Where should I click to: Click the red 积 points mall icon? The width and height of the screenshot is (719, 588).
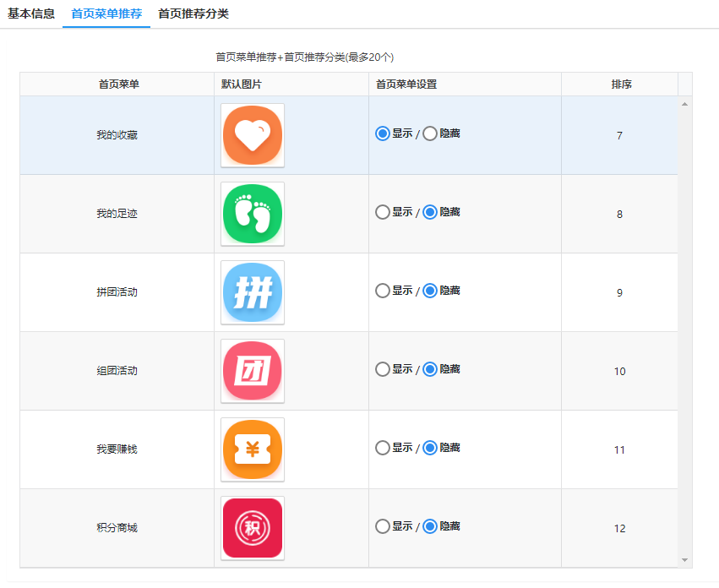(x=252, y=528)
